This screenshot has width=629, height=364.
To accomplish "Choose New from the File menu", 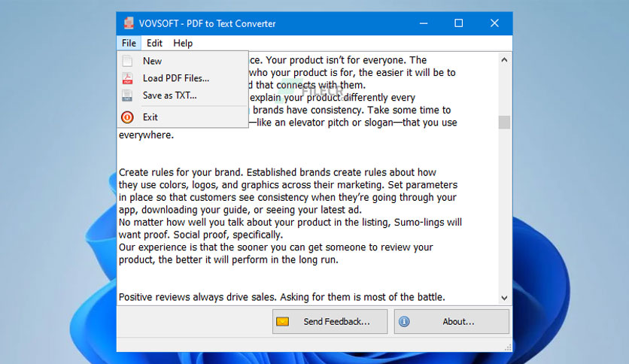I will point(183,61).
